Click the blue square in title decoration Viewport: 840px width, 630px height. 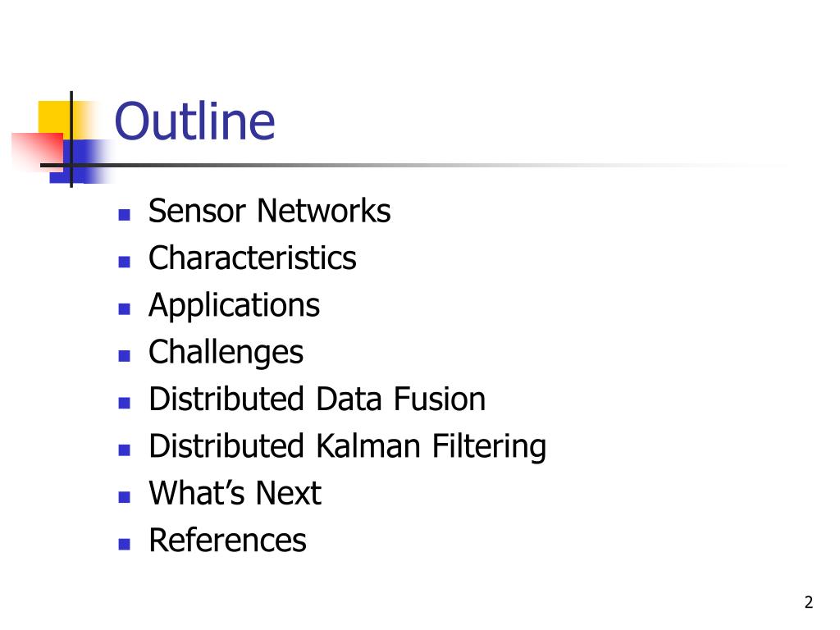(x=80, y=162)
